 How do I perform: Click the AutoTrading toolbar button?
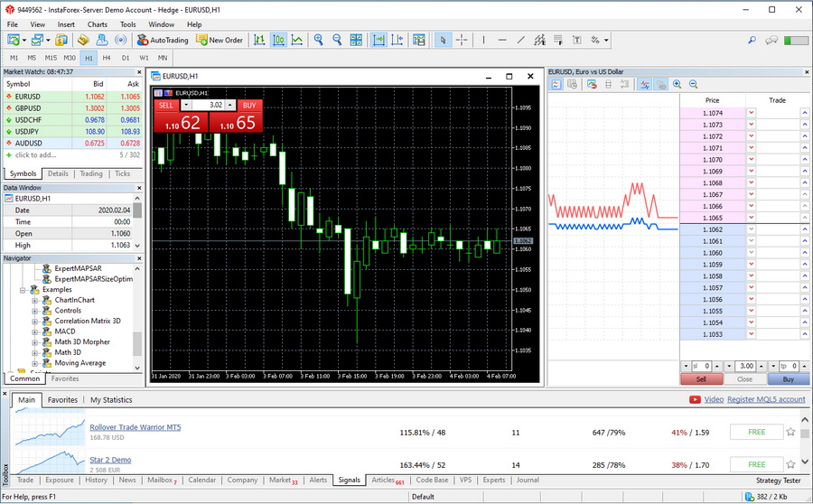[x=163, y=40]
